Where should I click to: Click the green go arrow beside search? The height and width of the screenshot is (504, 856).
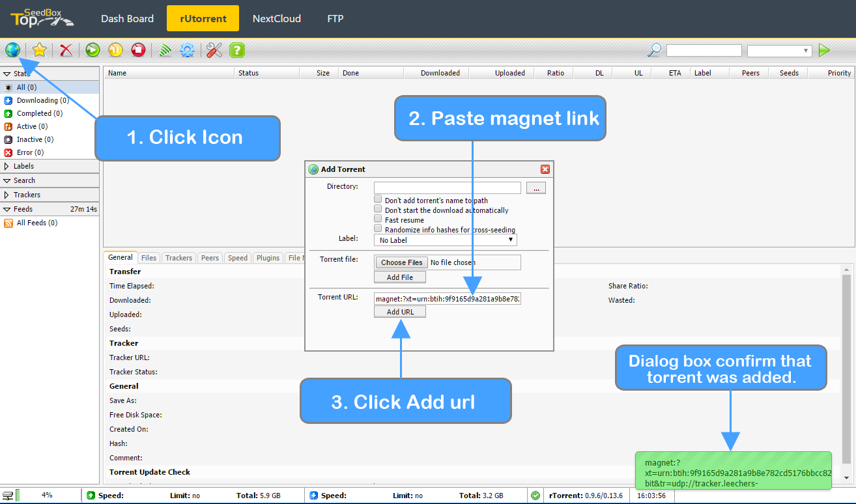(824, 50)
